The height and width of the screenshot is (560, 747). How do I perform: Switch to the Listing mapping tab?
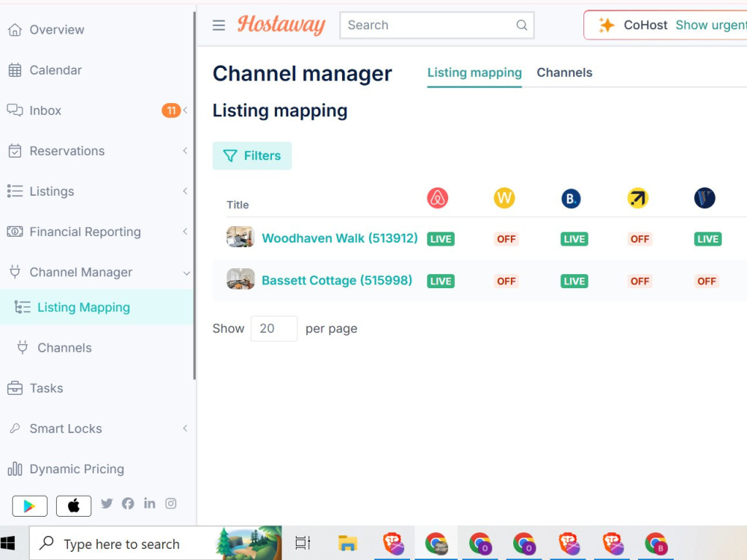[x=474, y=72]
